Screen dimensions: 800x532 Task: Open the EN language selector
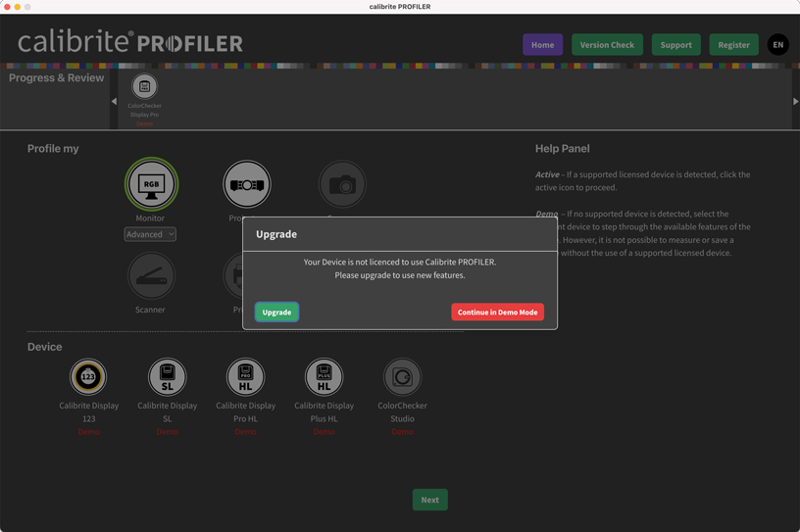[x=777, y=45]
